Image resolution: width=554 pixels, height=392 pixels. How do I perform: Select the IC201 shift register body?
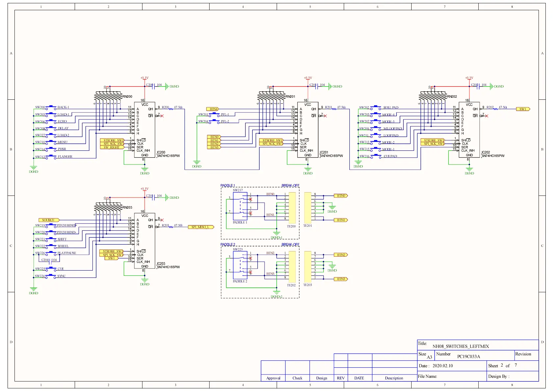pyautogui.click(x=308, y=130)
